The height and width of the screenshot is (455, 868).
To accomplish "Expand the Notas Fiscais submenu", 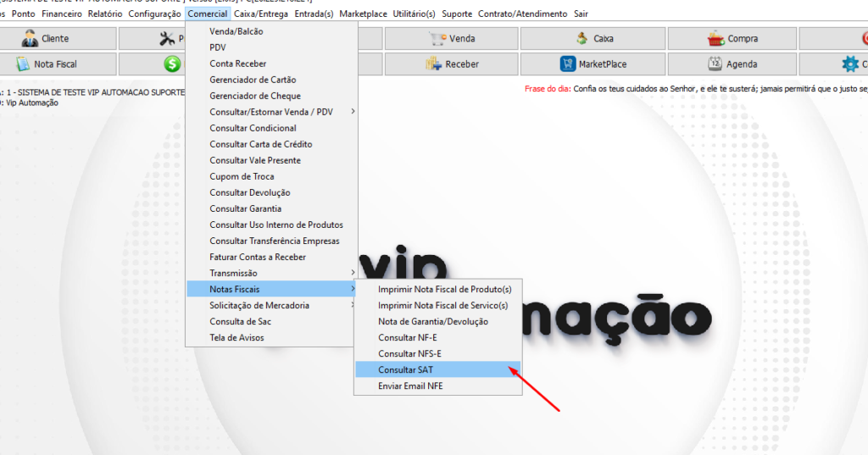I will click(271, 289).
